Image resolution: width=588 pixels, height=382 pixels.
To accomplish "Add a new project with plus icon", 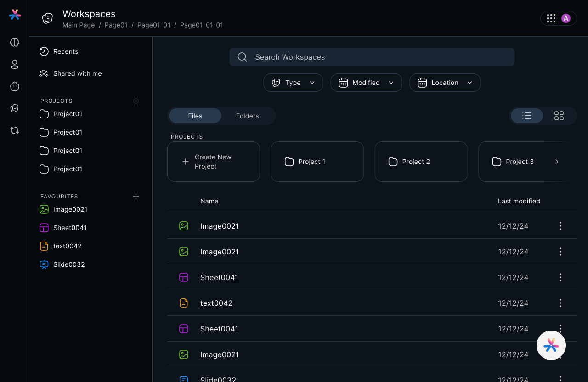I will point(136,101).
